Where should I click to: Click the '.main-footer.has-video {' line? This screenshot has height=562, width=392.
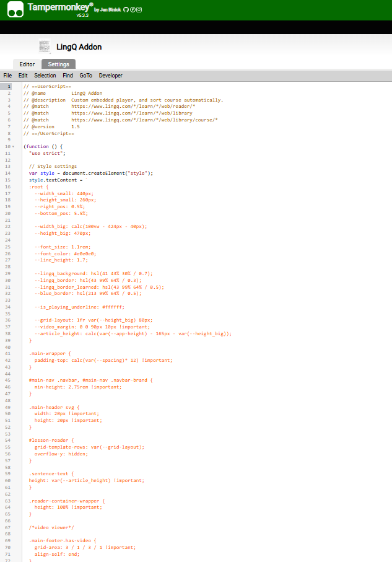[x=63, y=540]
